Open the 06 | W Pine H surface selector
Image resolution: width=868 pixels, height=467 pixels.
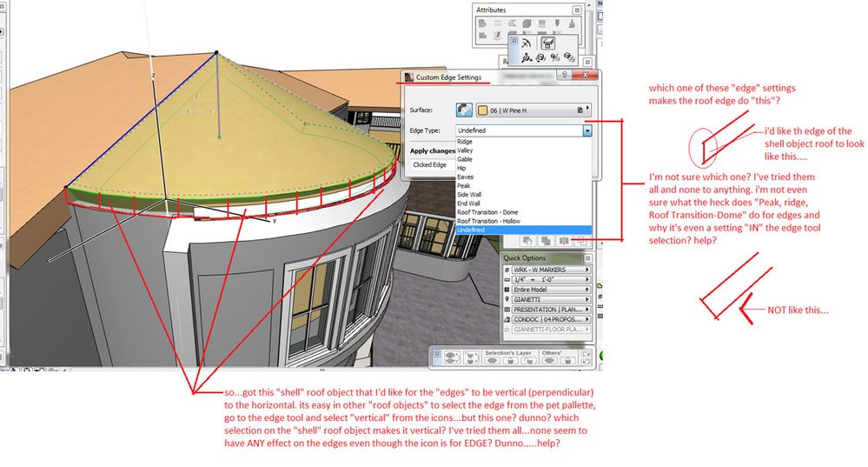(533, 110)
